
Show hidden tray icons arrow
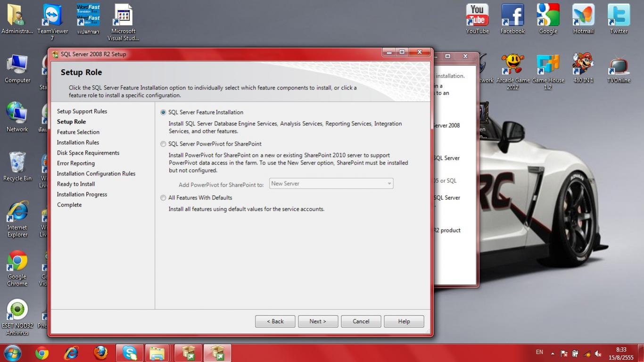[x=553, y=353]
